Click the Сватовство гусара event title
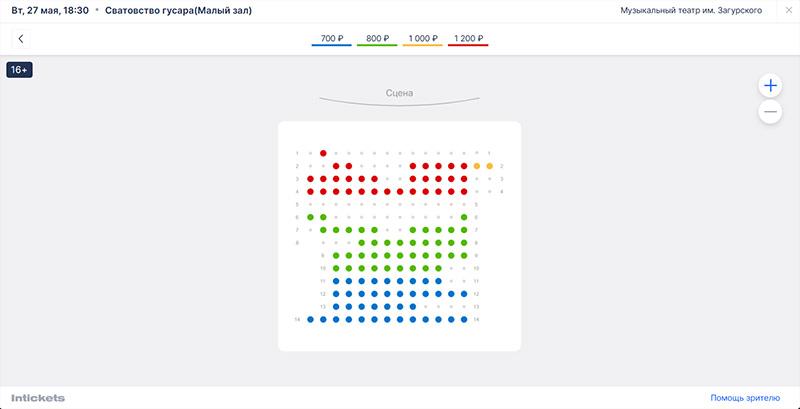The image size is (800, 409). coord(178,10)
